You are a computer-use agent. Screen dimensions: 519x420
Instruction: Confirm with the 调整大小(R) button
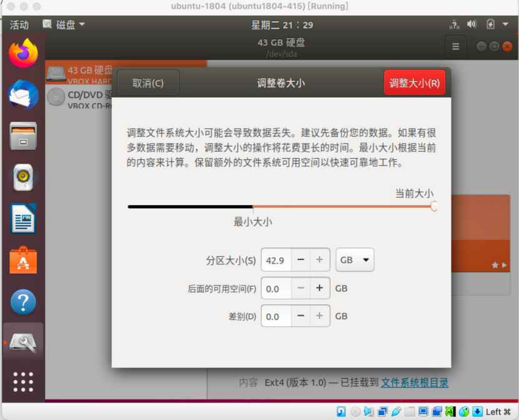(415, 82)
